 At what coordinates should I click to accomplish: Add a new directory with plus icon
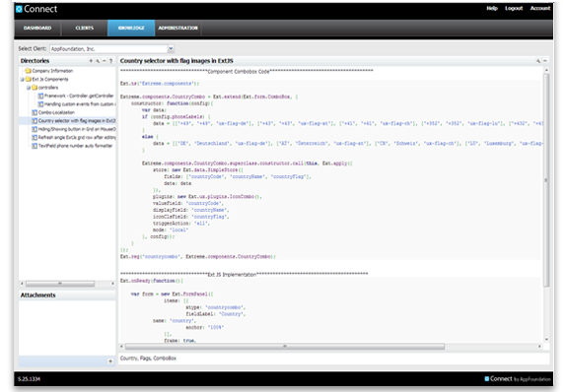91,61
